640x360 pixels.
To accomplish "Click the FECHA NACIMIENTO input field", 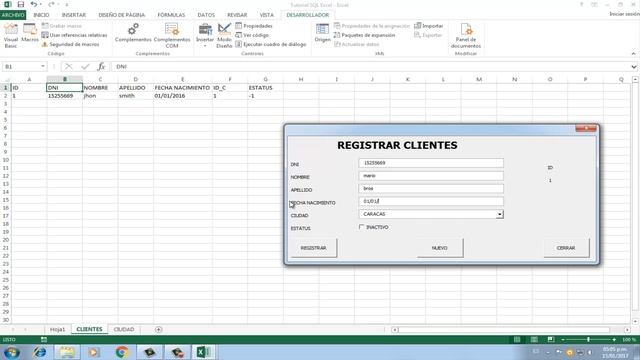I will [431, 201].
